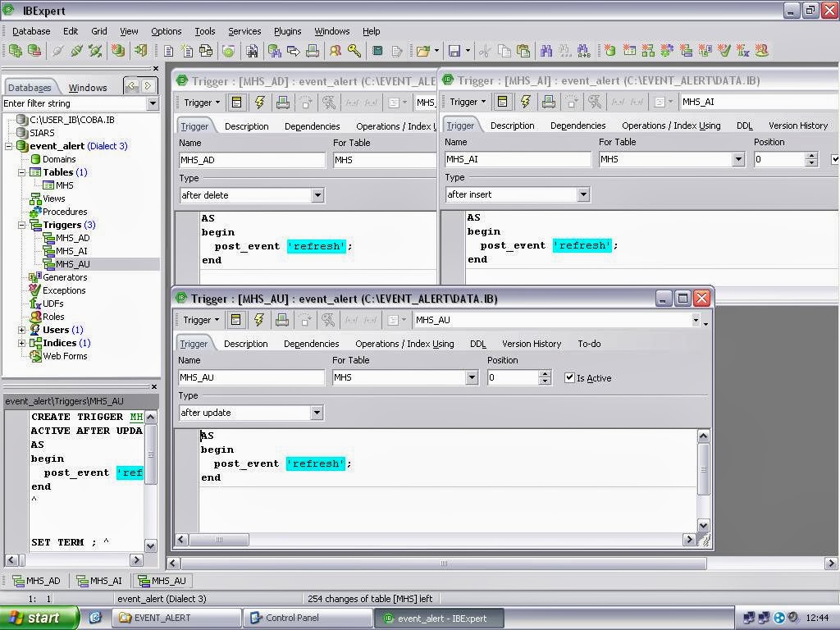Select Generators node in database tree

[65, 277]
